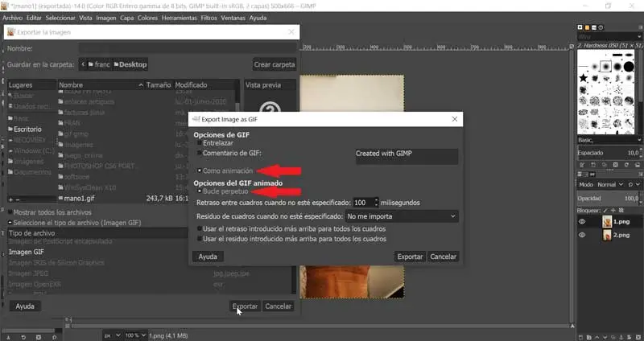644x341 pixels.
Task: Click the add mask icon in layers panel
Action: (x=629, y=337)
